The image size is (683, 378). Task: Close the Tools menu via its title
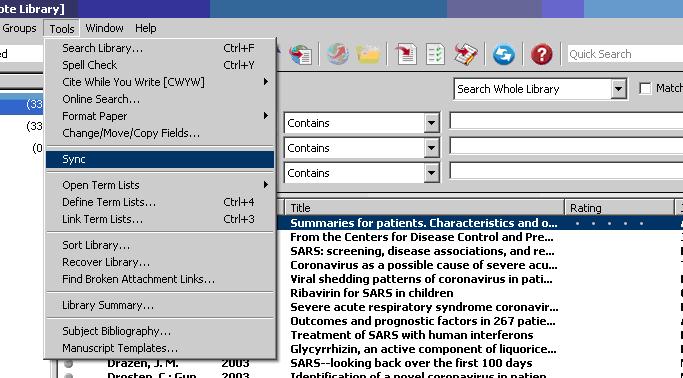(x=61, y=29)
